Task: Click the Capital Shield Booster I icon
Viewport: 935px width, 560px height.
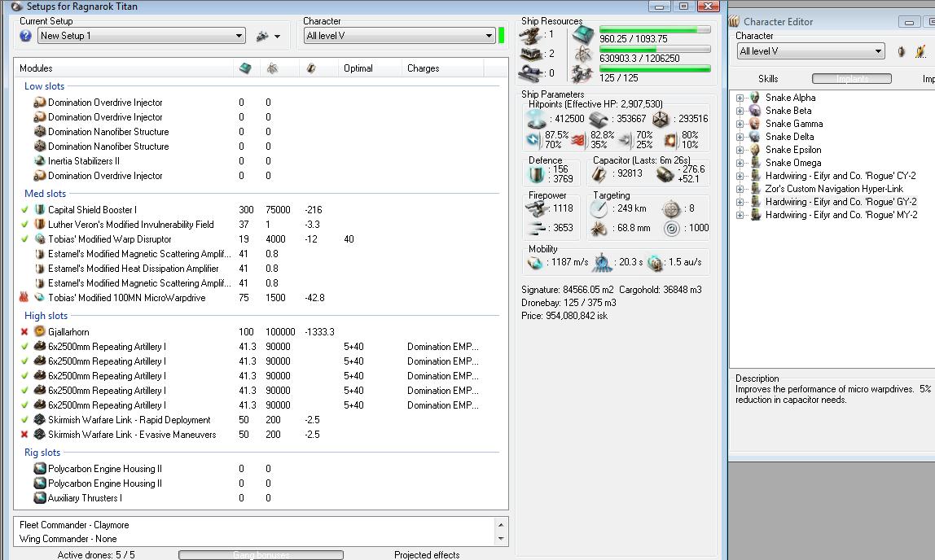Action: (x=39, y=210)
